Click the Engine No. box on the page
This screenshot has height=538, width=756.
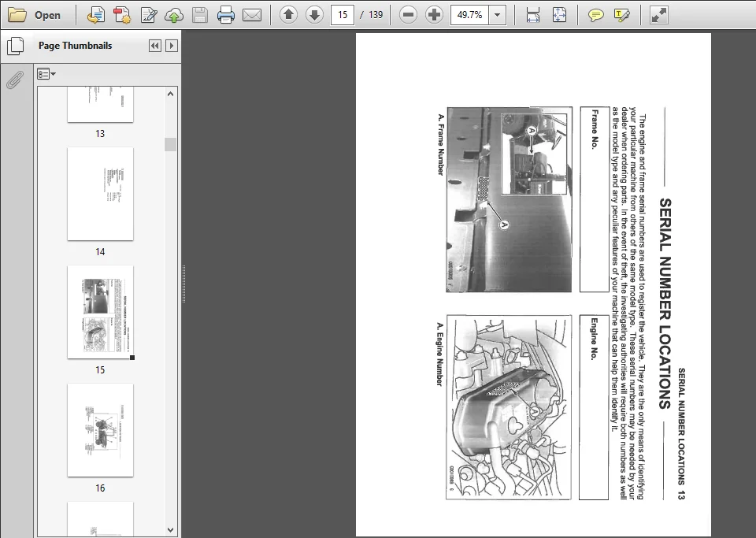click(x=594, y=407)
